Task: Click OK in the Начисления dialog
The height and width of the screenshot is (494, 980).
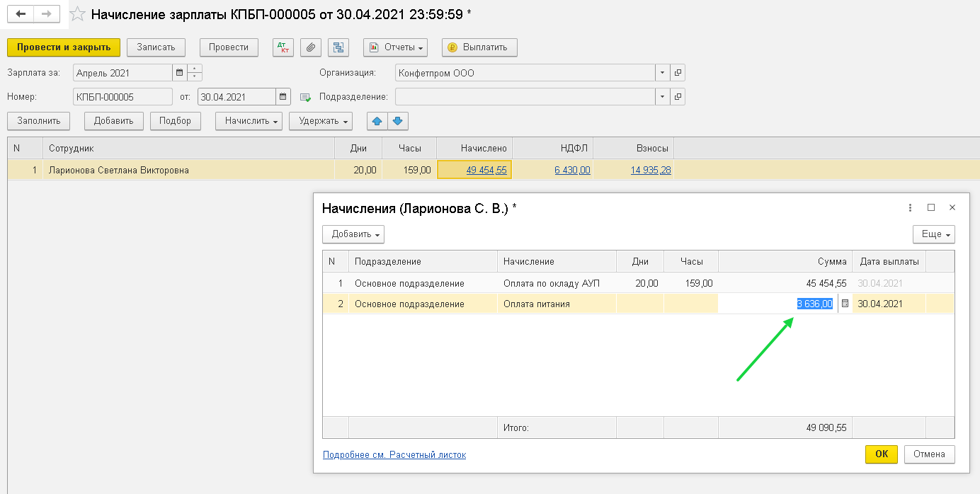Action: (881, 454)
